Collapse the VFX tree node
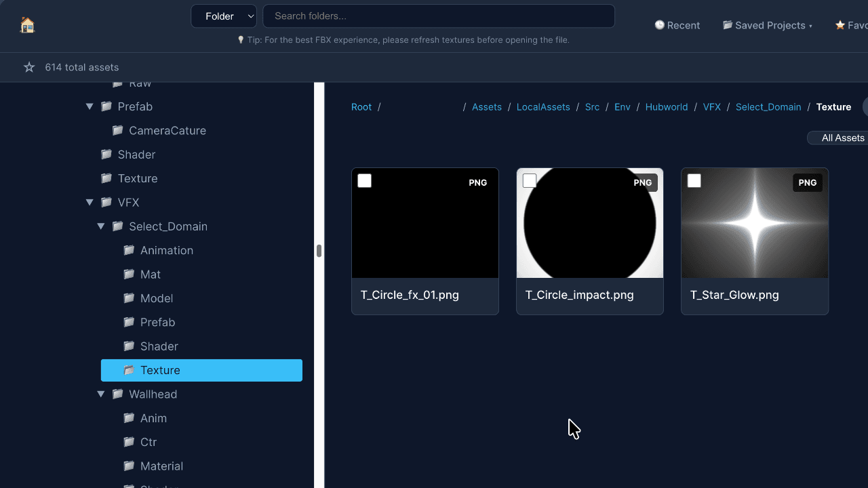Image resolution: width=868 pixels, height=488 pixels. [x=90, y=202]
